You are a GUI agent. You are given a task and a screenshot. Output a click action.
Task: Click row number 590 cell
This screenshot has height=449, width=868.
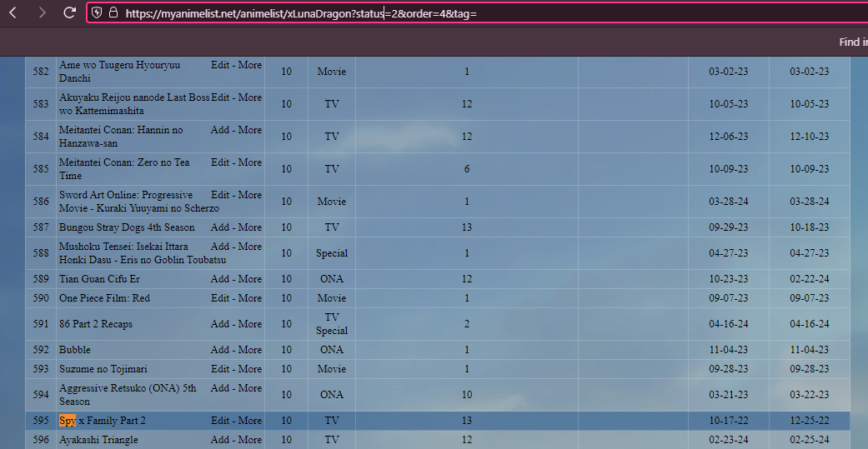coord(41,298)
